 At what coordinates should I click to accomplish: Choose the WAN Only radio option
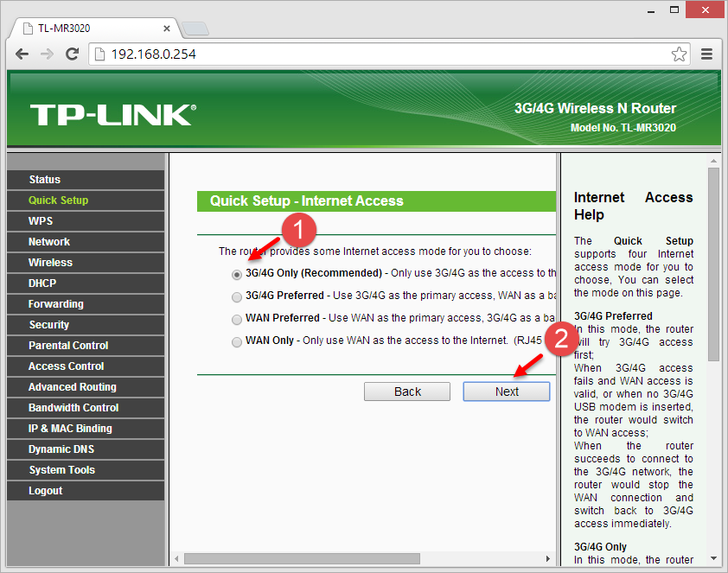[x=237, y=341]
